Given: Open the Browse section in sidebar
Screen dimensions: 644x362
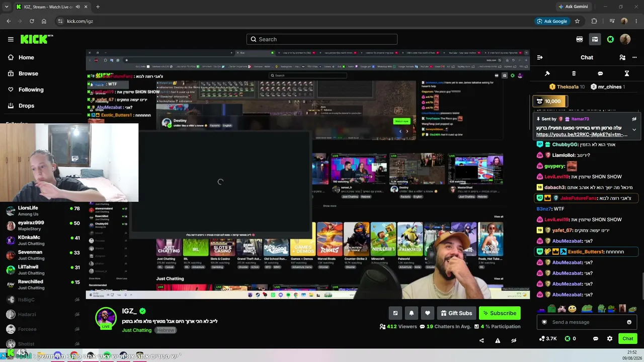Looking at the screenshot, I should click(23, 73).
